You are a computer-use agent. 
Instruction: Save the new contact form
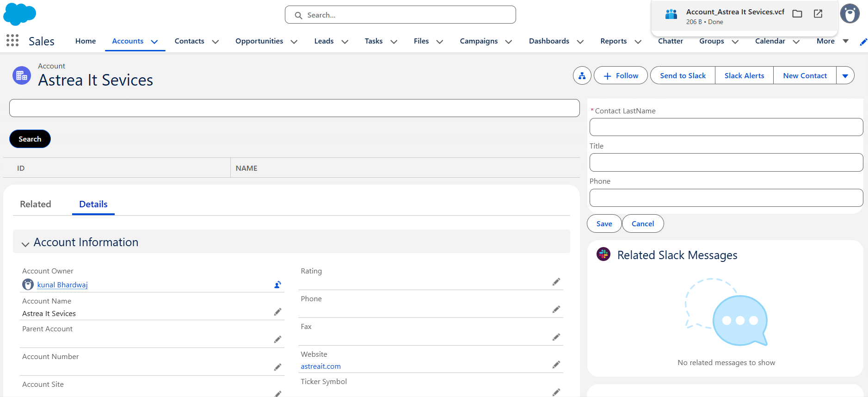(604, 224)
